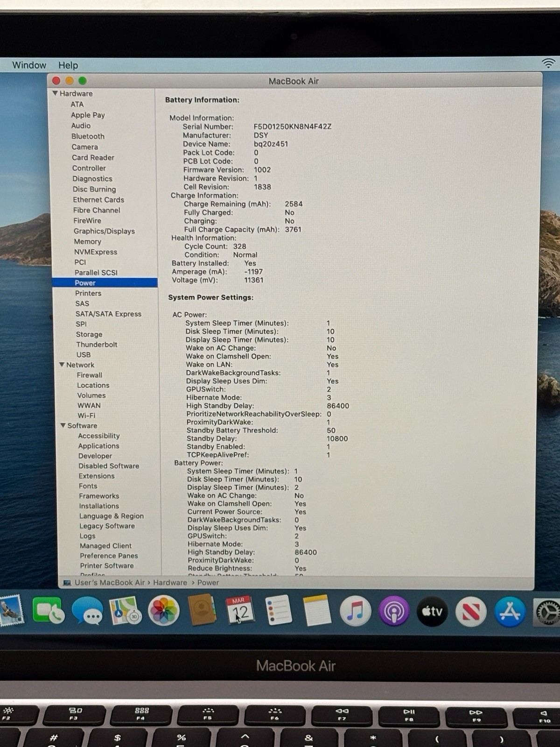Select NVMExpress hardware entry
Image resolution: width=560 pixels, height=747 pixels.
click(96, 252)
